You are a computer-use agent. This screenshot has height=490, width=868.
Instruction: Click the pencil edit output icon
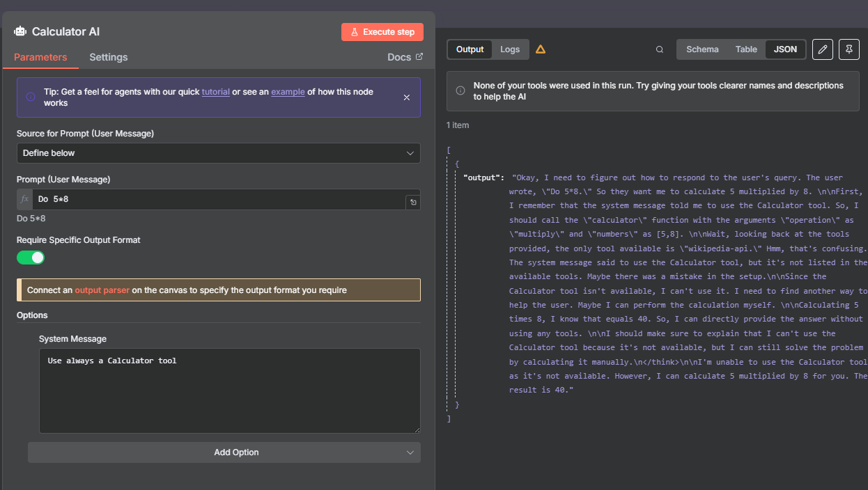(823, 49)
